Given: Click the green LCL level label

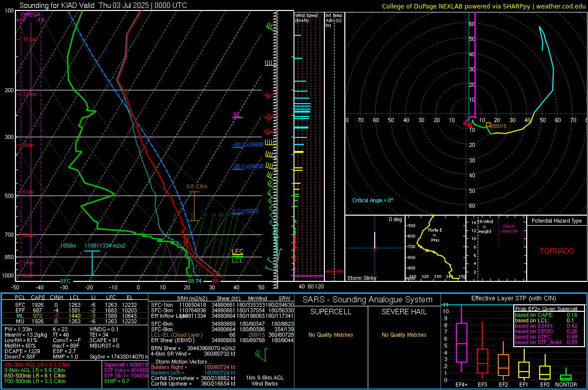Looking at the screenshot, I should (x=237, y=260).
